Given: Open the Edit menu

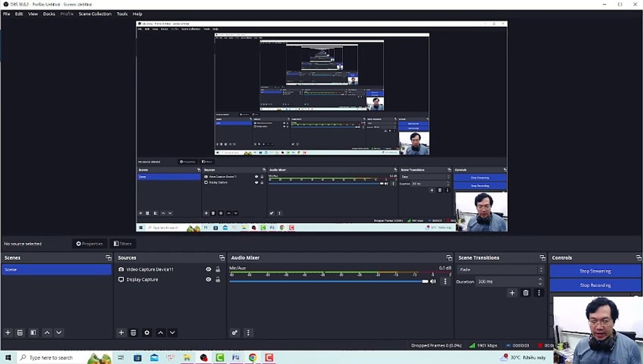Looking at the screenshot, I should click(x=19, y=14).
